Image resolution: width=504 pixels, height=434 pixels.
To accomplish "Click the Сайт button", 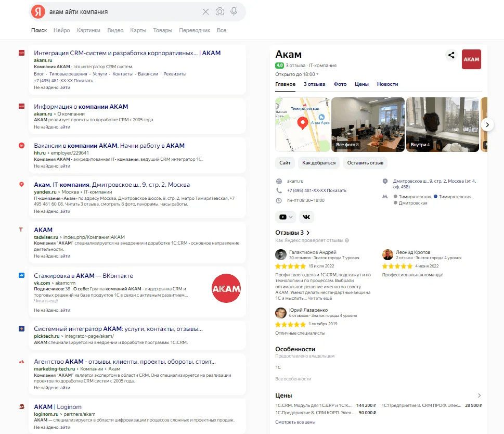I will tap(285, 163).
